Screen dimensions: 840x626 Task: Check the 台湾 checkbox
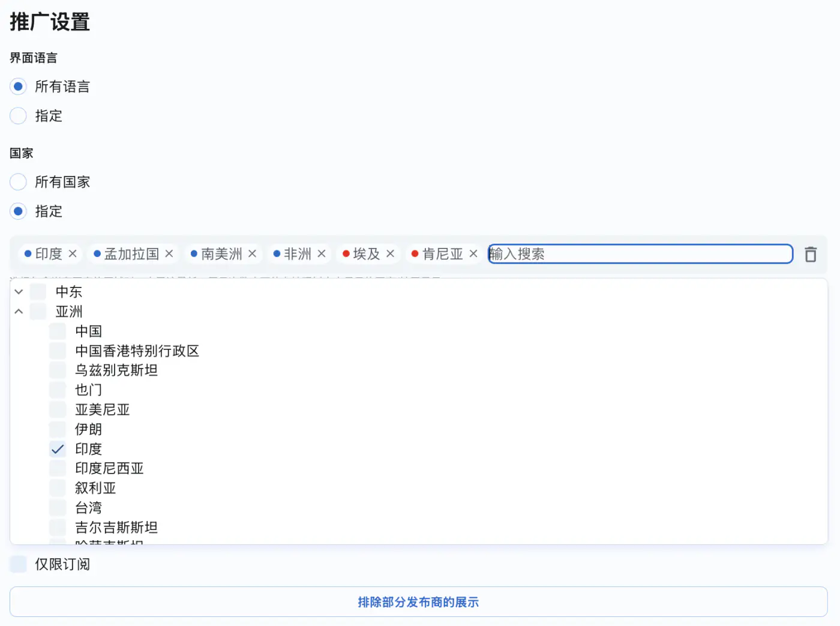[58, 508]
